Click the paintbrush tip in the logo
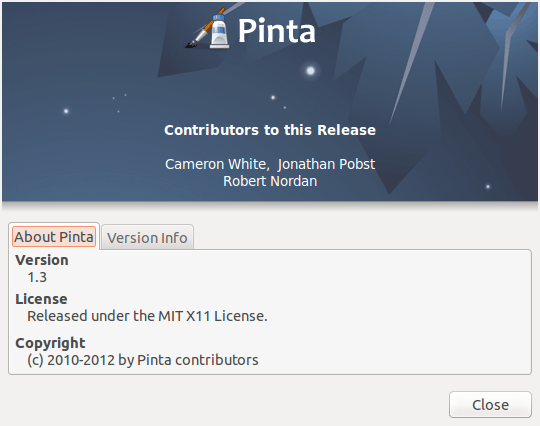This screenshot has height=426, width=540. coord(191,44)
